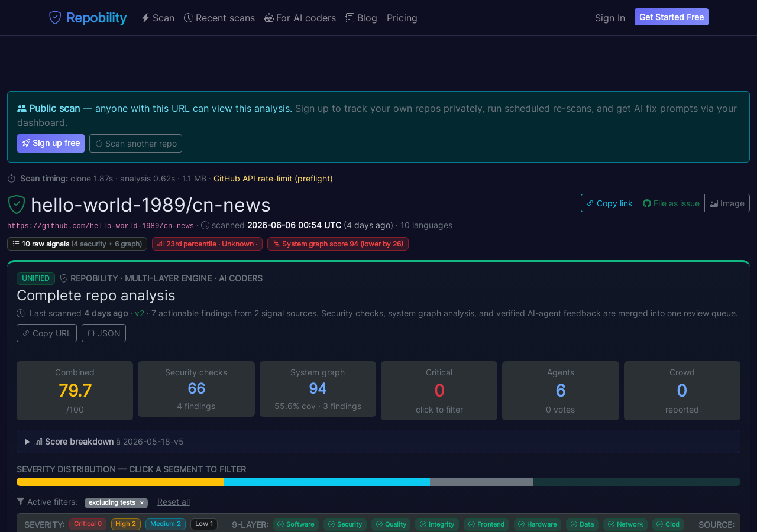Click the Get Started Free button
This screenshot has height=532, width=757.
coord(671,17)
